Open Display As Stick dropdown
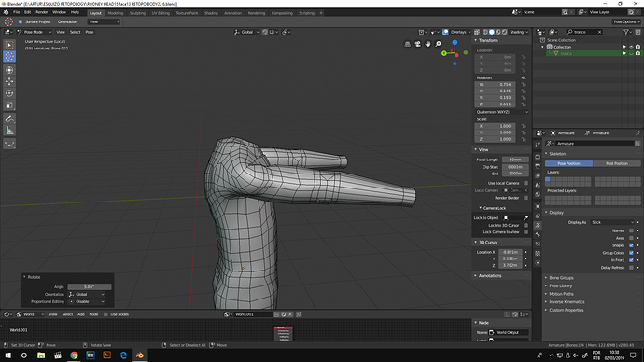 [612, 222]
